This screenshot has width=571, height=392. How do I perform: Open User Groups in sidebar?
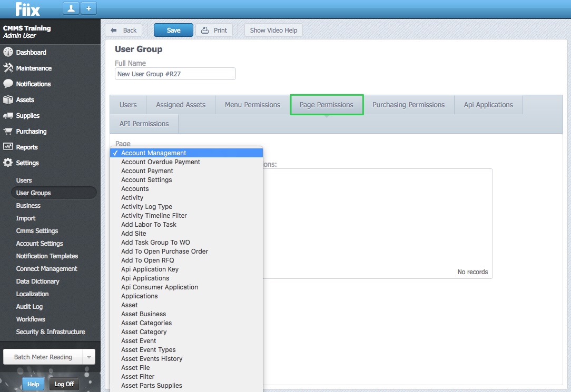(x=54, y=193)
